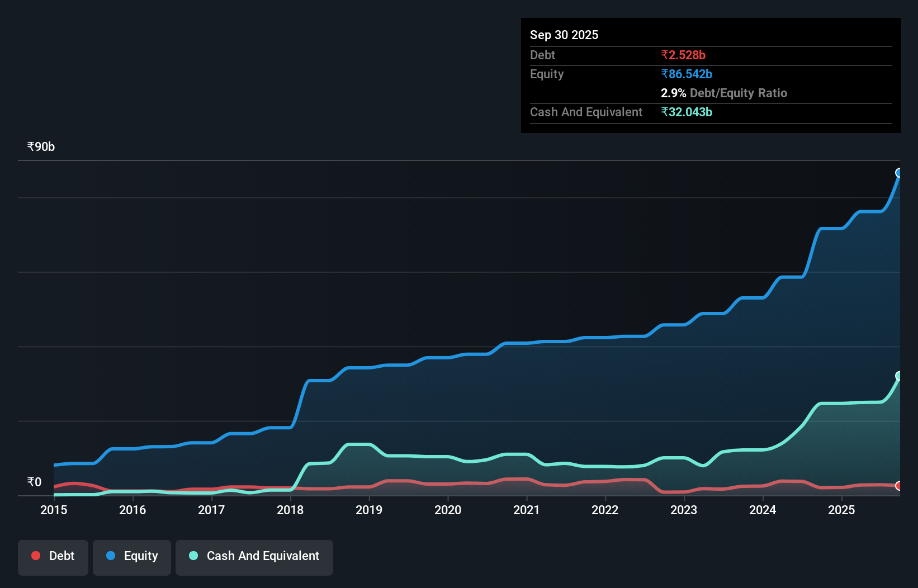Screen dimensions: 918x588
Task: Select the 2025 year axis label
Action: [842, 510]
